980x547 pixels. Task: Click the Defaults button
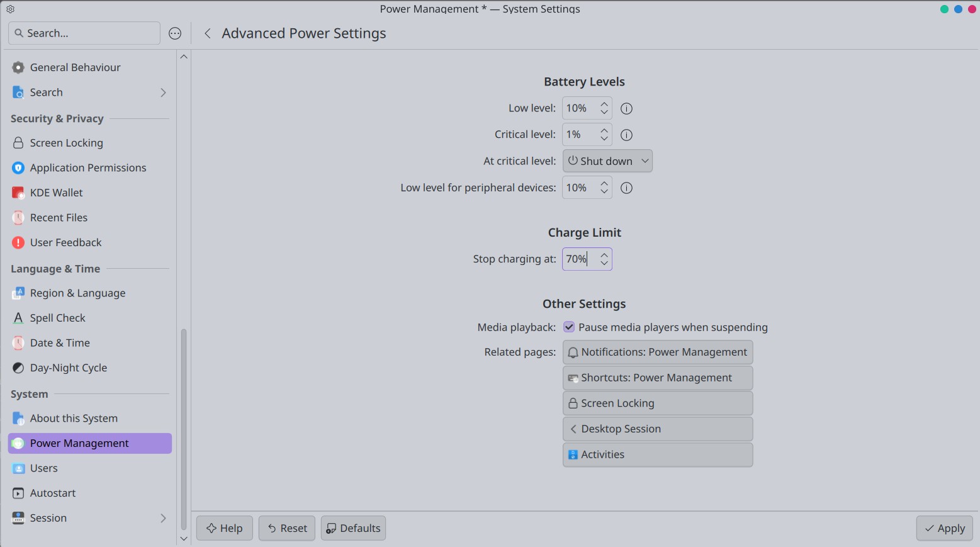coord(353,528)
